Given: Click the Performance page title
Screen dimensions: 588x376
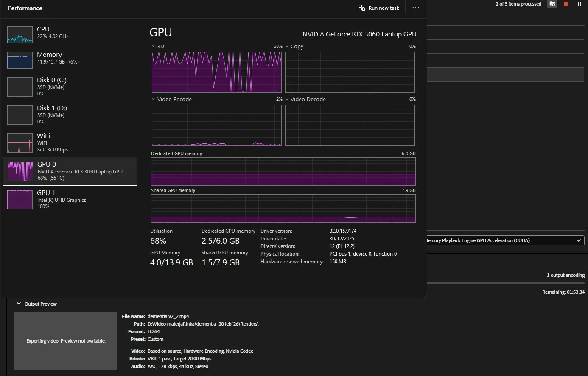Looking at the screenshot, I should point(25,8).
